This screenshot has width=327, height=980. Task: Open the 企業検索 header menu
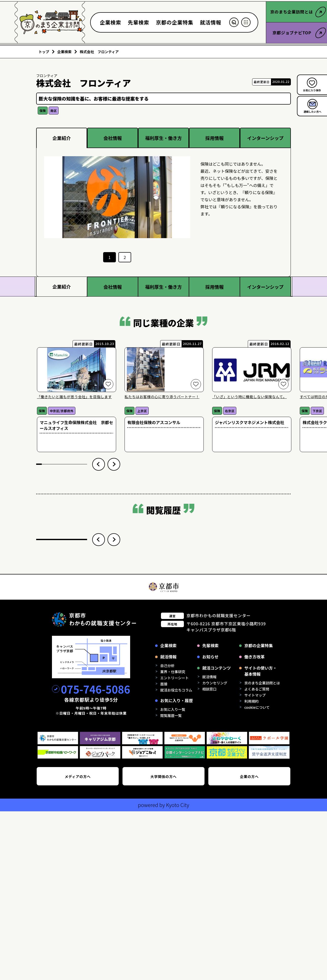coord(110,23)
